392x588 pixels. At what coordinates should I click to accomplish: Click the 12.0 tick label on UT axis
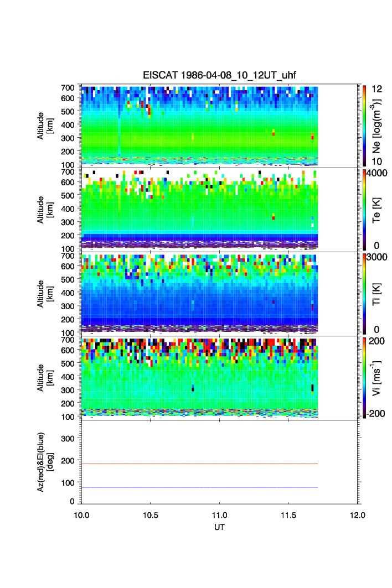358,515
